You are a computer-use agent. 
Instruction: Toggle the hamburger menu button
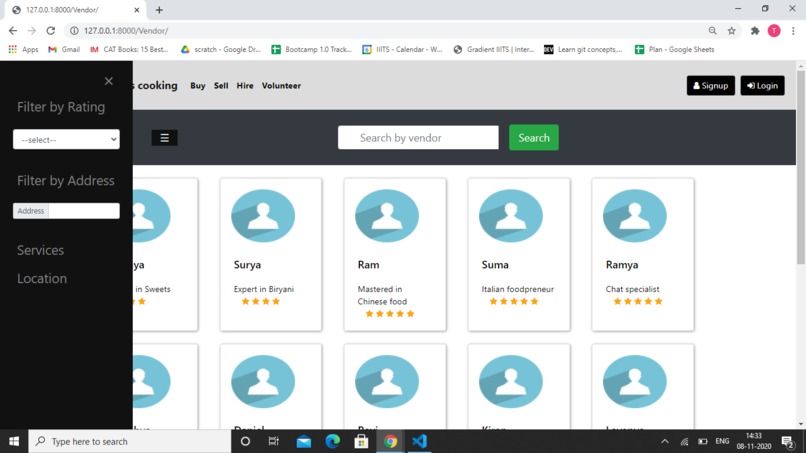pyautogui.click(x=164, y=138)
